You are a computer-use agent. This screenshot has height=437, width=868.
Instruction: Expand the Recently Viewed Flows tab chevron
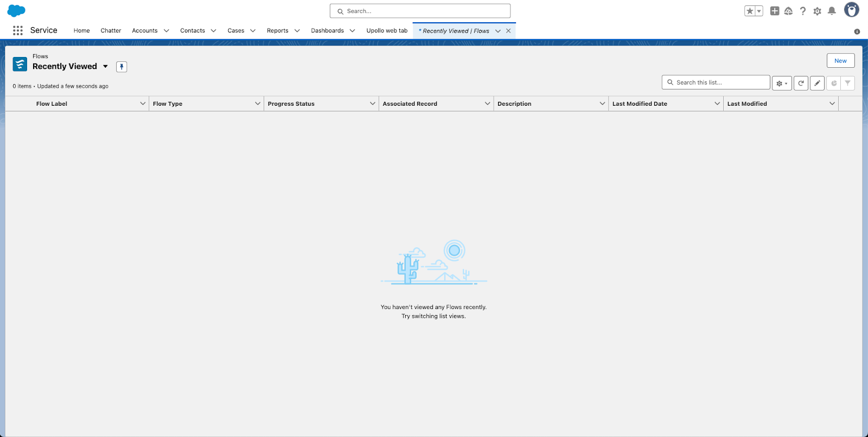click(x=498, y=31)
